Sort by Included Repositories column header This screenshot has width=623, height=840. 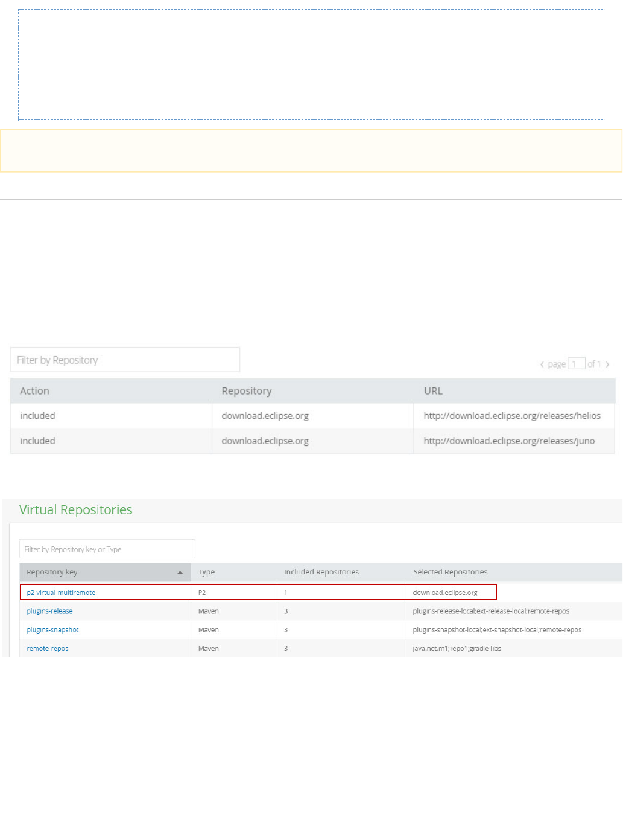tap(321, 572)
